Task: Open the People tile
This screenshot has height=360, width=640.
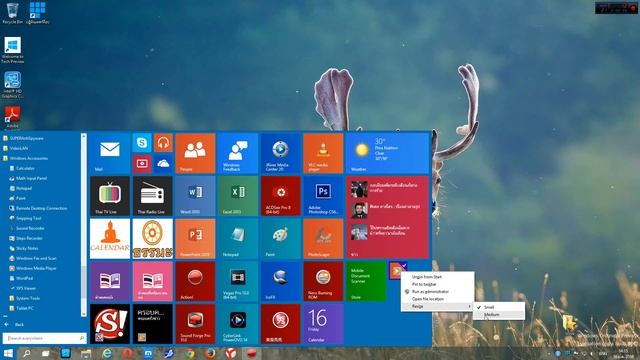Action: [x=195, y=153]
